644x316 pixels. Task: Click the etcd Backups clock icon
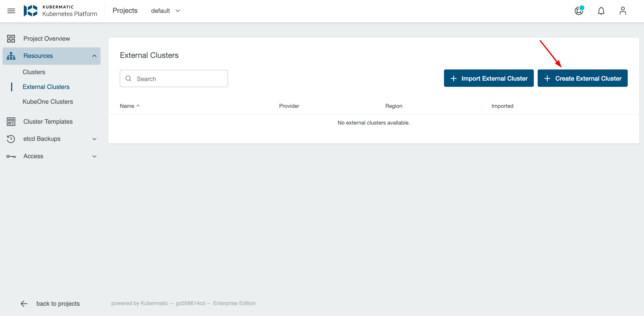coord(11,139)
